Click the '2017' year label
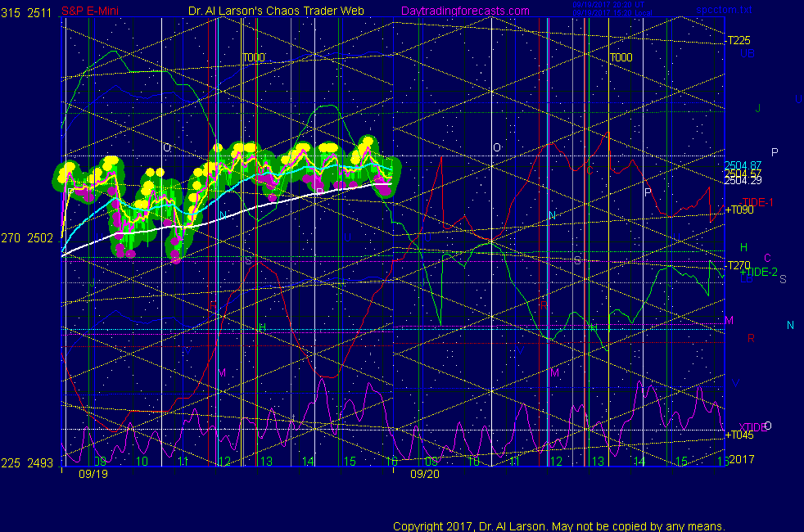 pos(742,459)
